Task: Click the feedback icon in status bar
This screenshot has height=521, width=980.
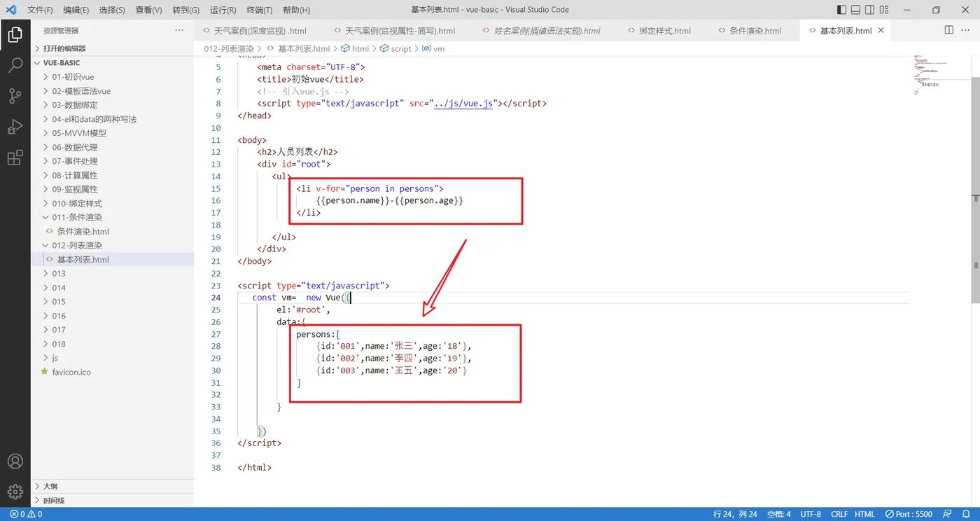Action: click(947, 514)
